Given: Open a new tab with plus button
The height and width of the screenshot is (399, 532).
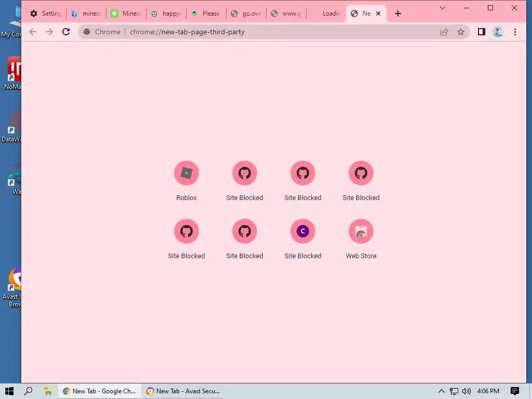Looking at the screenshot, I should [398, 14].
